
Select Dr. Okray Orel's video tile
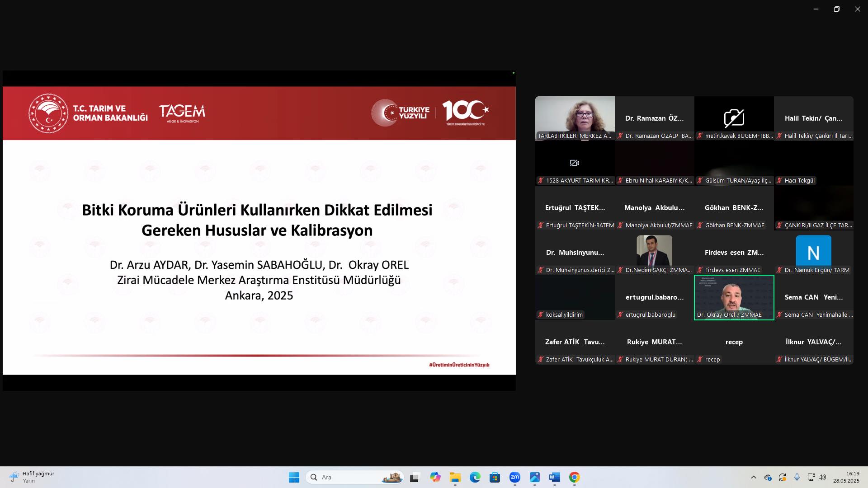tap(734, 297)
